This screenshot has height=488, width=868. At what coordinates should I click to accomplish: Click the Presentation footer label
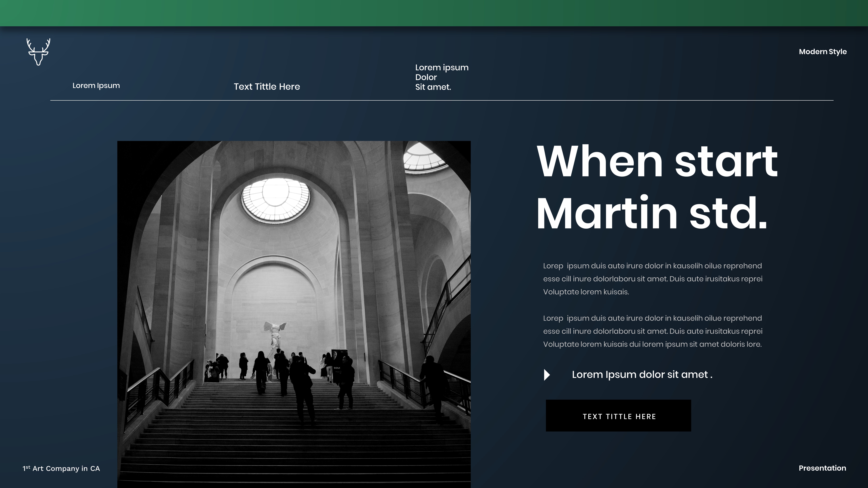[822, 468]
